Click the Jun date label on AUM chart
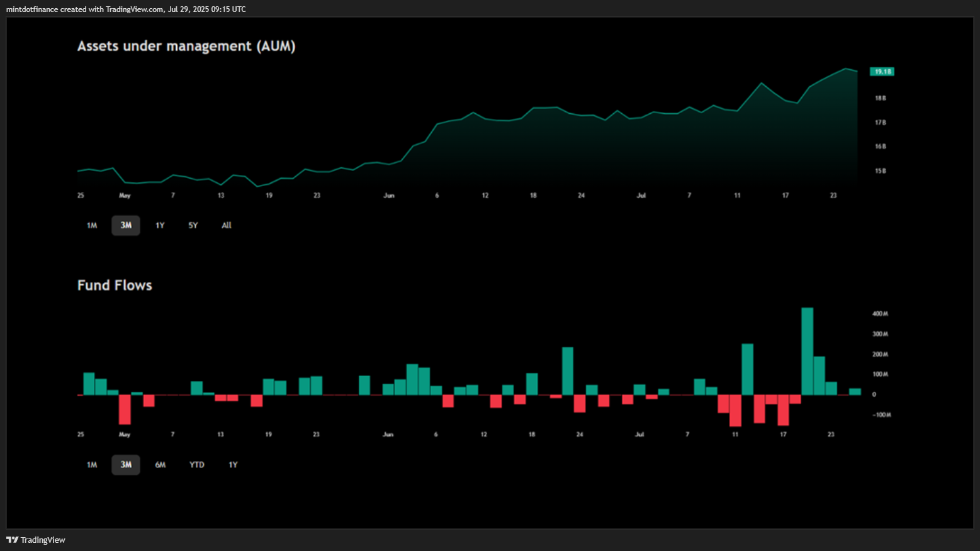 point(389,196)
